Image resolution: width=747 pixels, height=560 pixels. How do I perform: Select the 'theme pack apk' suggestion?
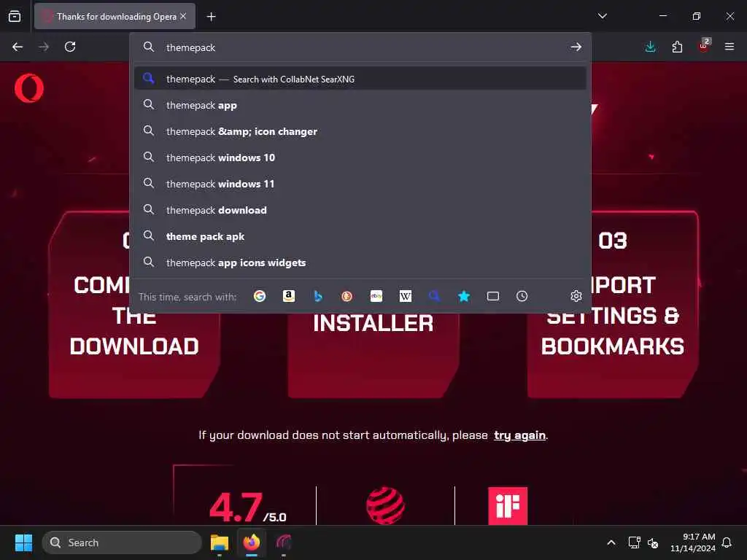tap(360, 236)
